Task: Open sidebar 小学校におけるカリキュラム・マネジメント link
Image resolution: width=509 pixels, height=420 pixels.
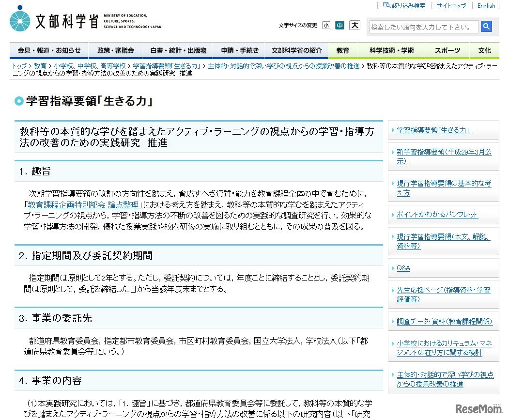Action: click(x=445, y=348)
